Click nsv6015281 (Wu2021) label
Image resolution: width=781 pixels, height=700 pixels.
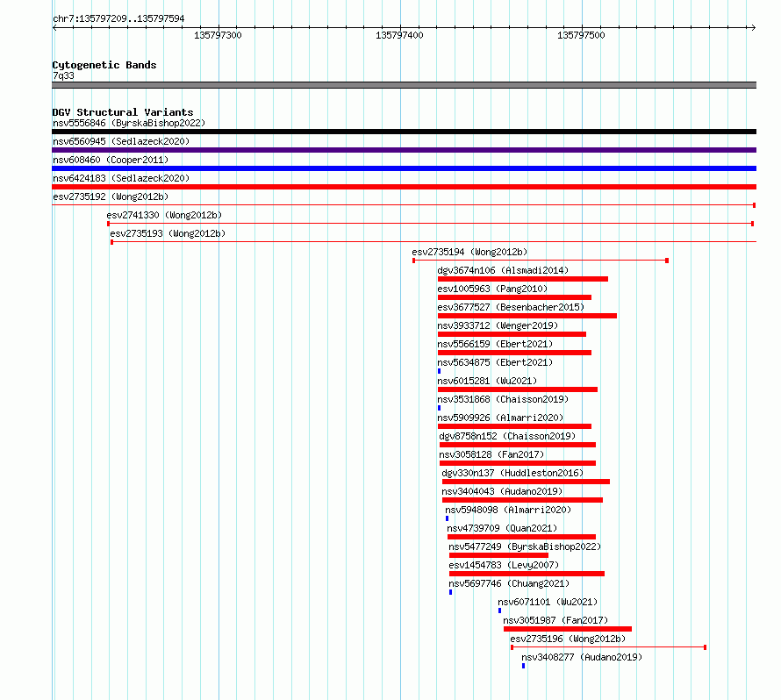(487, 381)
